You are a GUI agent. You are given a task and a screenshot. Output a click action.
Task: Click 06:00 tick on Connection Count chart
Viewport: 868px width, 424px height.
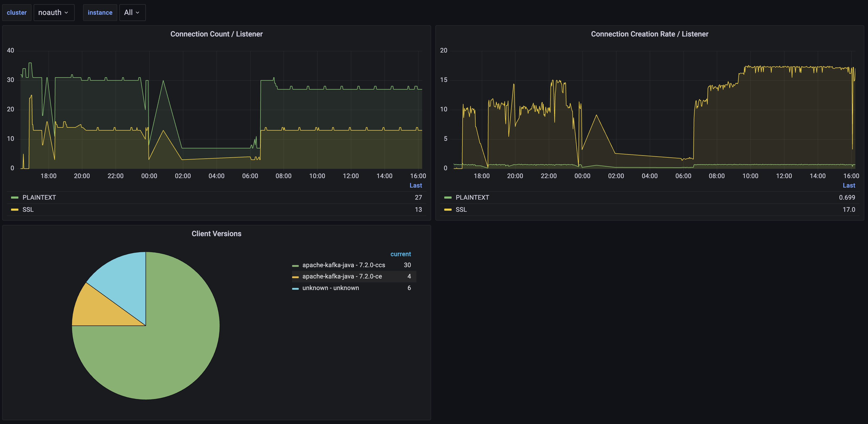point(250,176)
